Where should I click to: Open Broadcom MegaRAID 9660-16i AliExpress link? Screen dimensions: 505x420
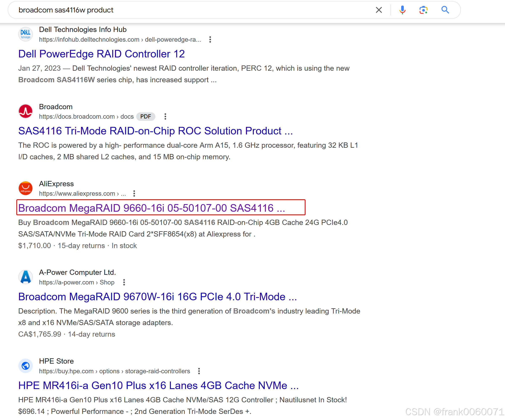coord(152,208)
